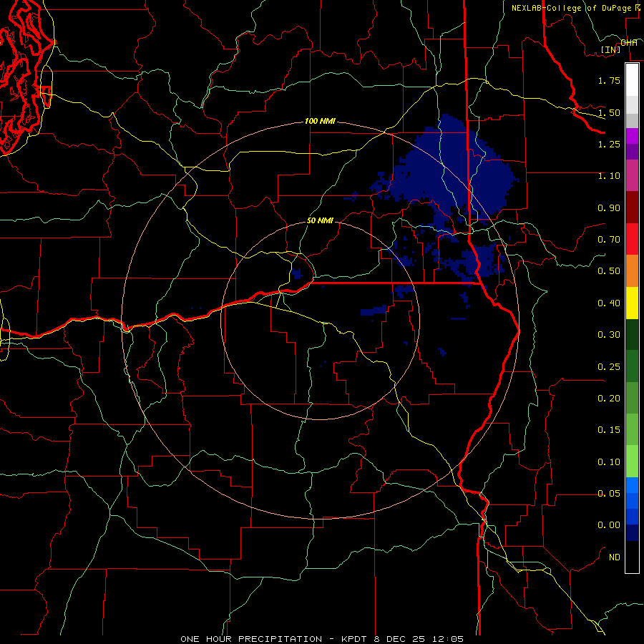Click the '100 NMI' range ring label
Screen dimensions: 644x644
tap(320, 121)
